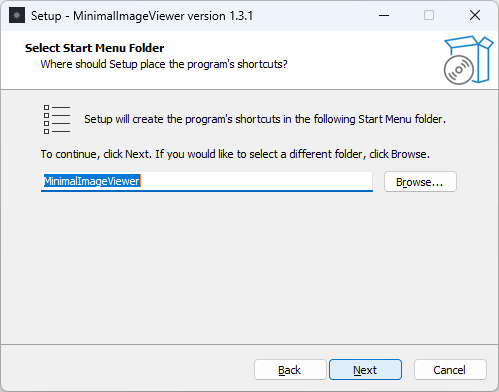Click the blank panel area below the field
The image size is (499, 392).
pyautogui.click(x=249, y=267)
